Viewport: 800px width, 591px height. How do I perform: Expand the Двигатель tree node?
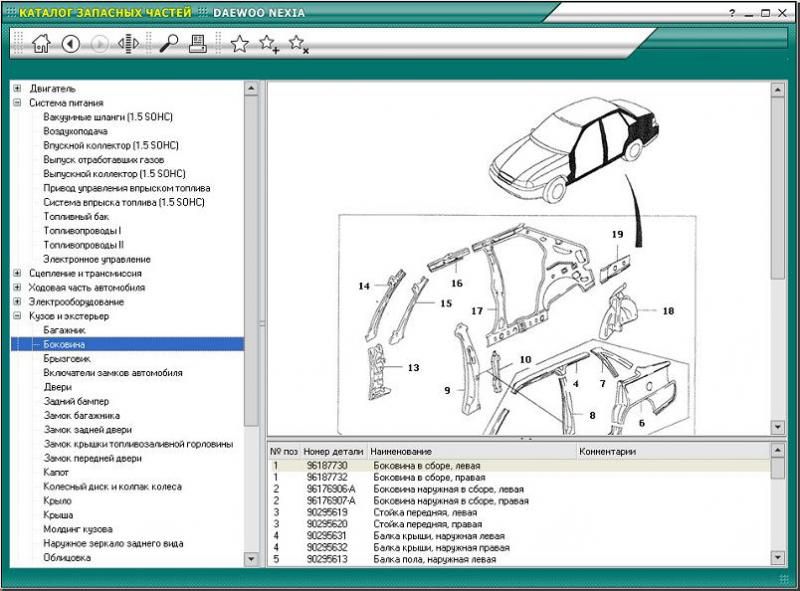pyautogui.click(x=17, y=88)
